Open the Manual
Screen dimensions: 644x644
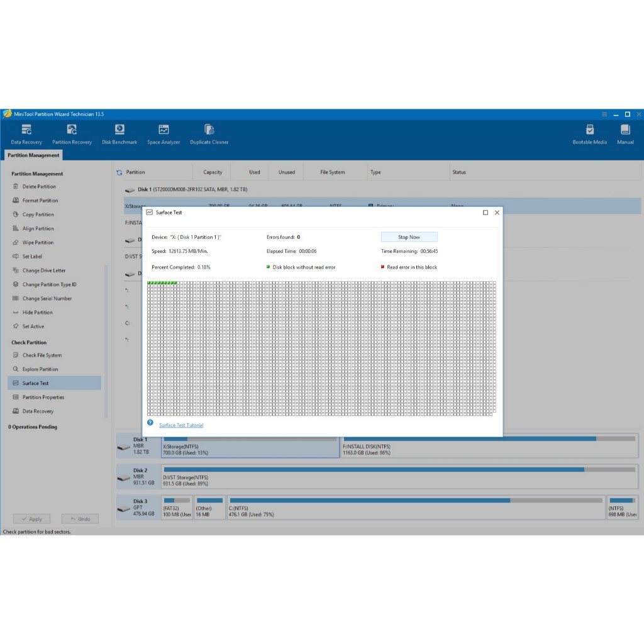[x=625, y=134]
